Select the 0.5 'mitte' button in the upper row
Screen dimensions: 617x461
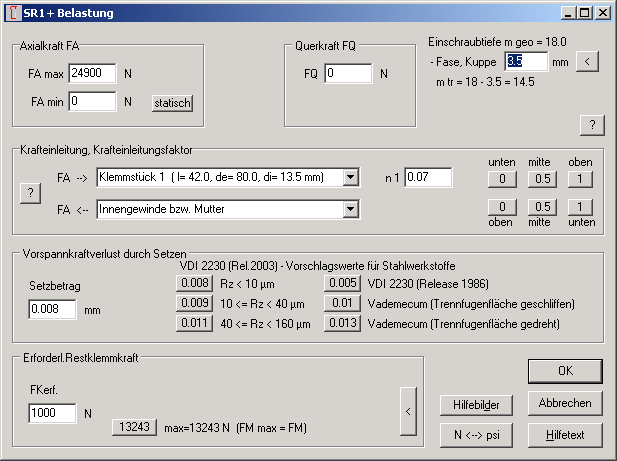coord(541,179)
